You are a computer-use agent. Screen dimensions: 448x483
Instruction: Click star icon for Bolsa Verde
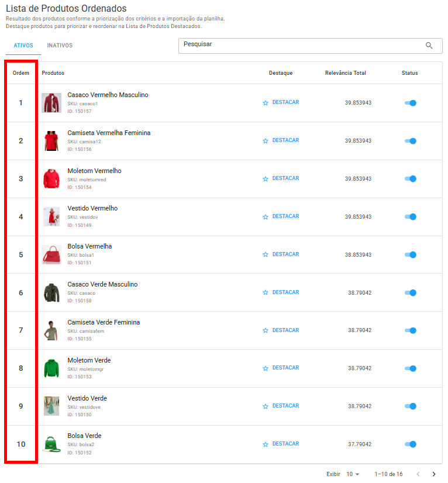pyautogui.click(x=266, y=444)
